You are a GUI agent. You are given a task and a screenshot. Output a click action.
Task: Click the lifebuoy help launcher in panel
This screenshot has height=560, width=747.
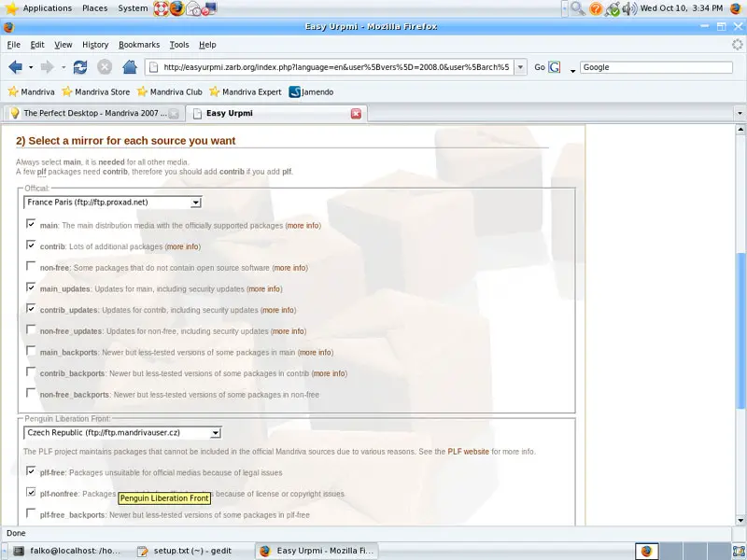pos(161,8)
